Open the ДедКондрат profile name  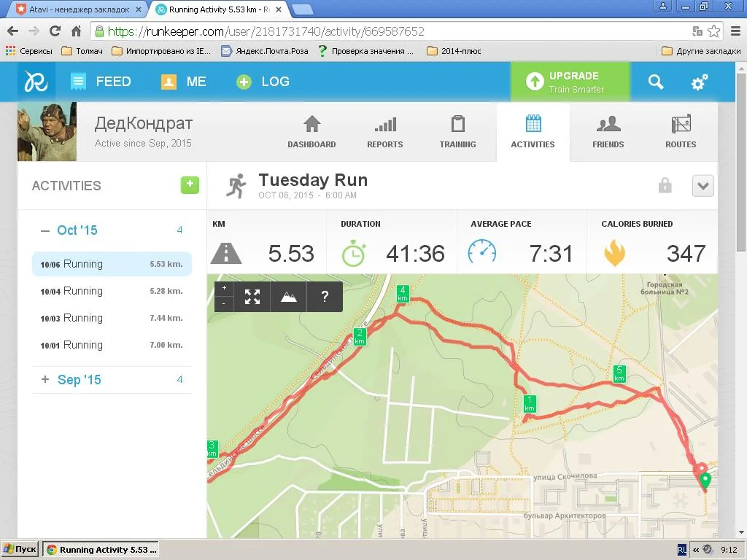click(144, 123)
